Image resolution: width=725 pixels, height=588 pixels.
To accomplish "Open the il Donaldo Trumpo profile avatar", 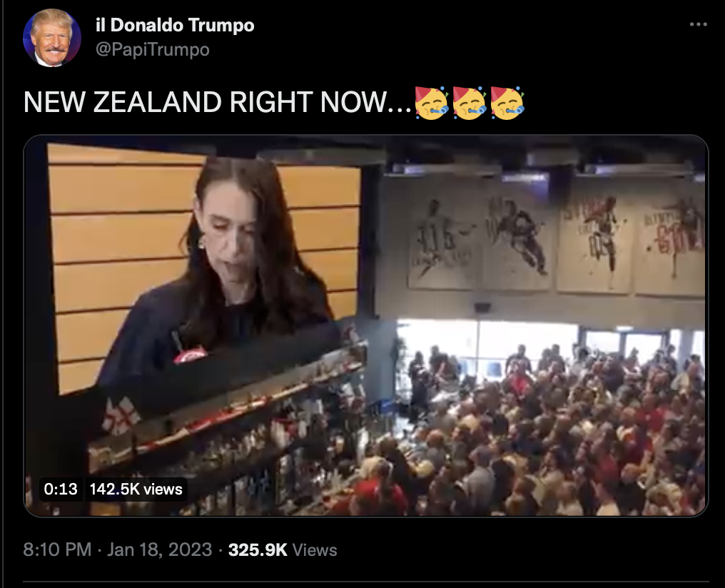I will (x=52, y=37).
